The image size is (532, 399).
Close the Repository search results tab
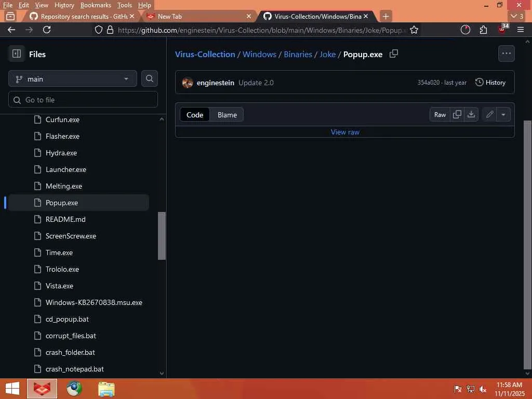pos(132,16)
